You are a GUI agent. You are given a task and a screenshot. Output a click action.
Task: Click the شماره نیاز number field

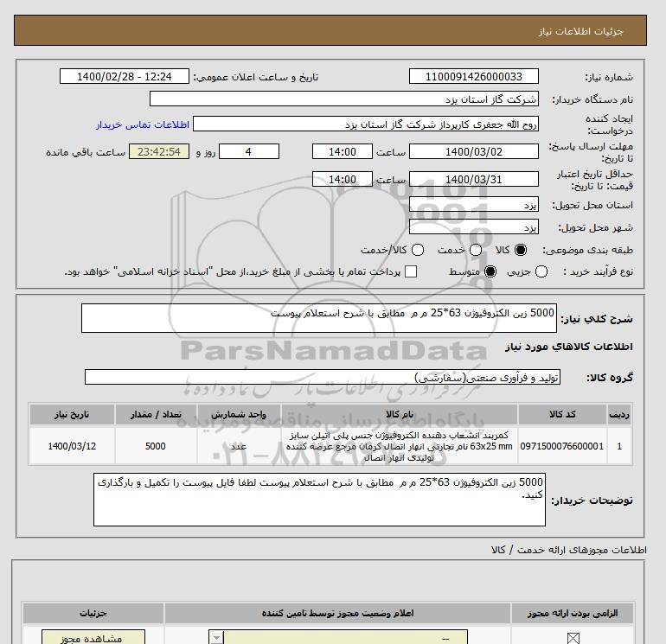(x=474, y=76)
